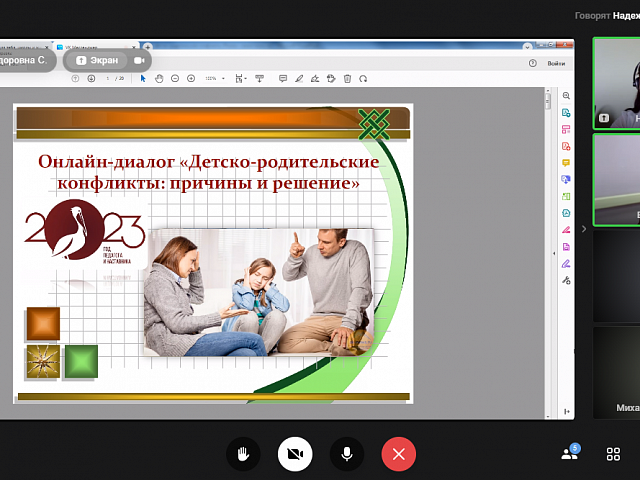Click the zoom in plus icon
The image size is (640, 480).
(x=191, y=78)
